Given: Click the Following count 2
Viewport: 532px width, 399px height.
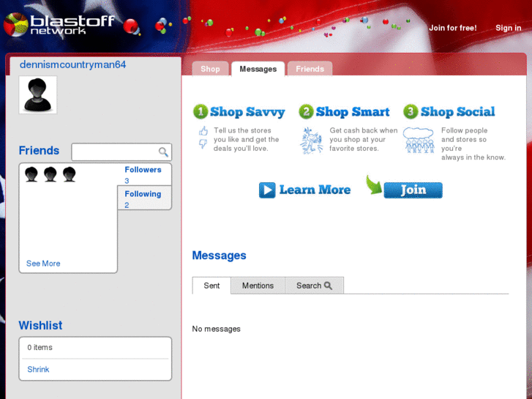Looking at the screenshot, I should (127, 205).
